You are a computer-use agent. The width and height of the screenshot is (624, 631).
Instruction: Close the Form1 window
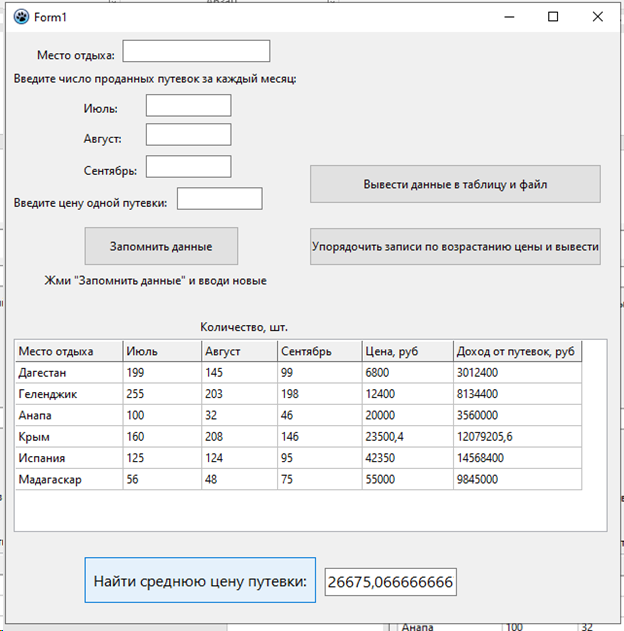click(597, 17)
